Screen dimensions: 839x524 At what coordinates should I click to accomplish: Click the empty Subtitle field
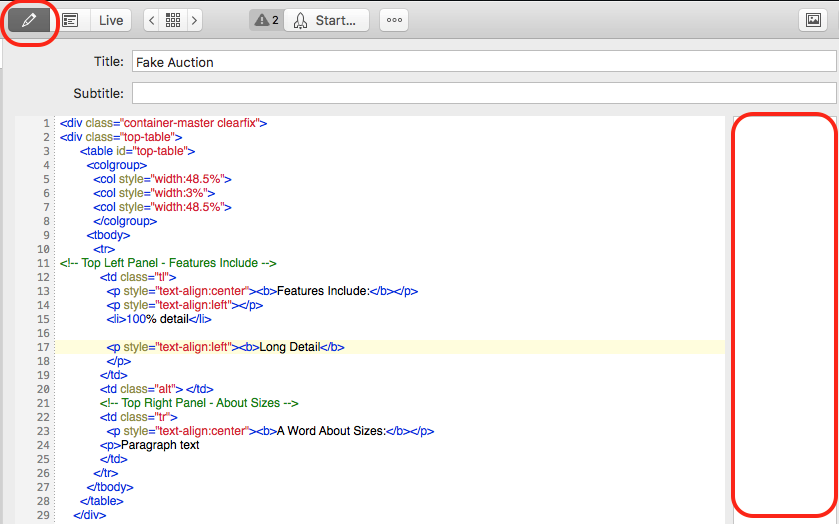pyautogui.click(x=484, y=93)
